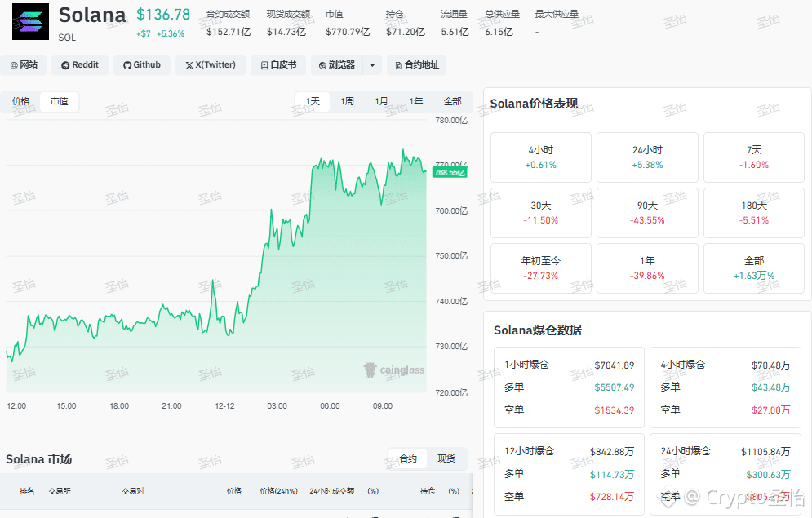Click the Github octocat icon

[x=127, y=65]
